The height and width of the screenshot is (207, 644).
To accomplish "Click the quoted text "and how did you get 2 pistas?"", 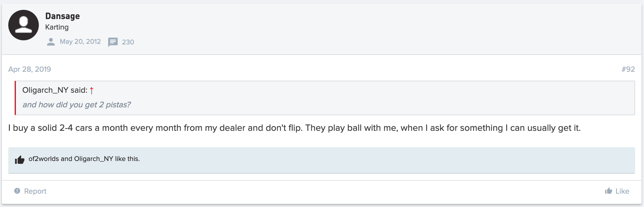I will [x=76, y=105].
